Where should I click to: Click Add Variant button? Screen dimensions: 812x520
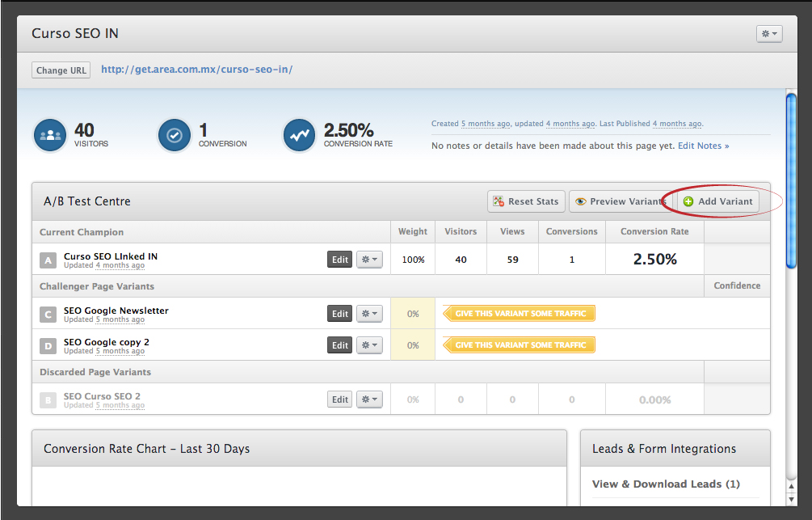pyautogui.click(x=717, y=201)
